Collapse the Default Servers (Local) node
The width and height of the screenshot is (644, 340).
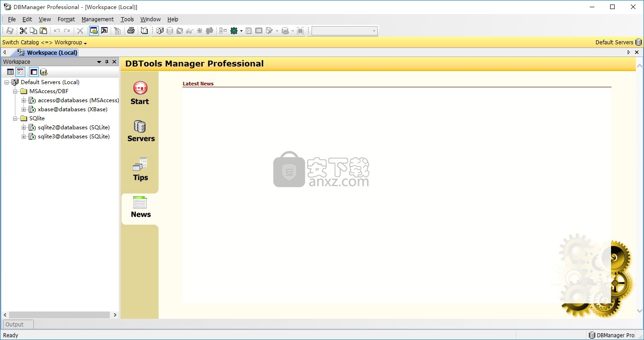pos(7,82)
